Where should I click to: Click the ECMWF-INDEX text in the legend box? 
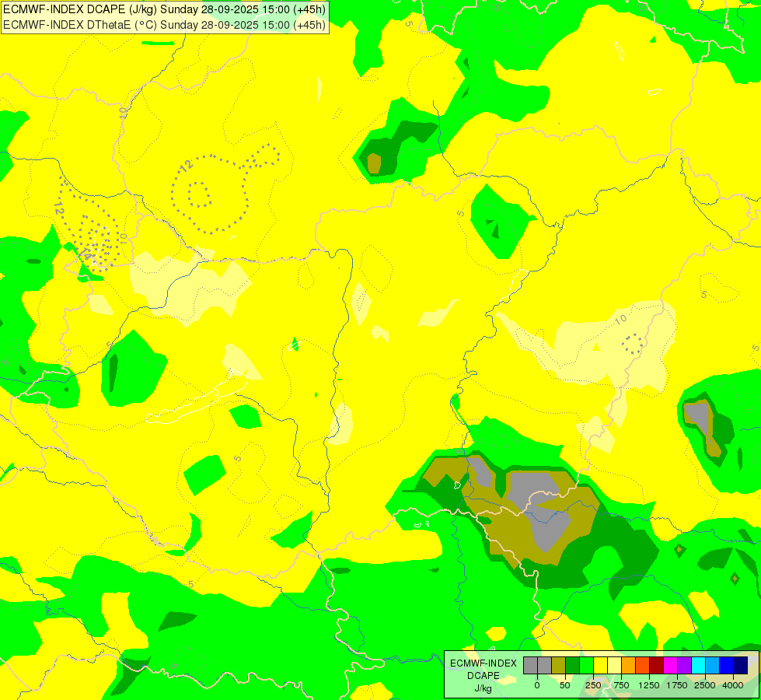point(483,663)
